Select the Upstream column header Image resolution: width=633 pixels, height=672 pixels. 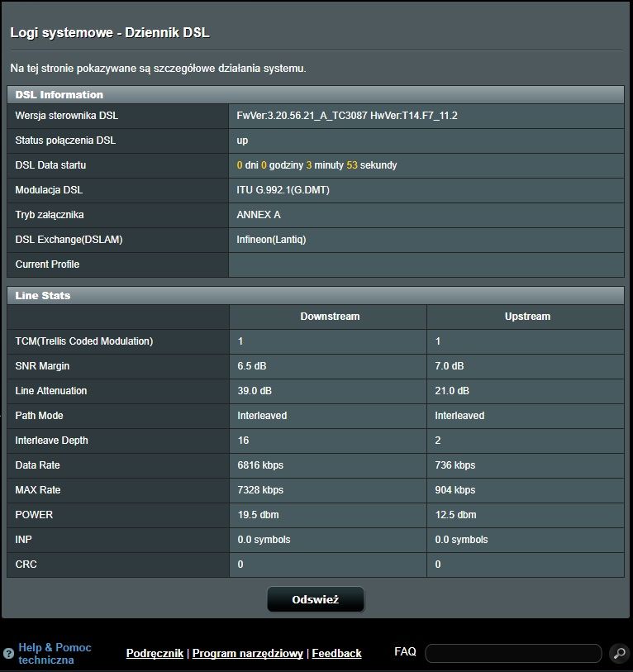[527, 317]
